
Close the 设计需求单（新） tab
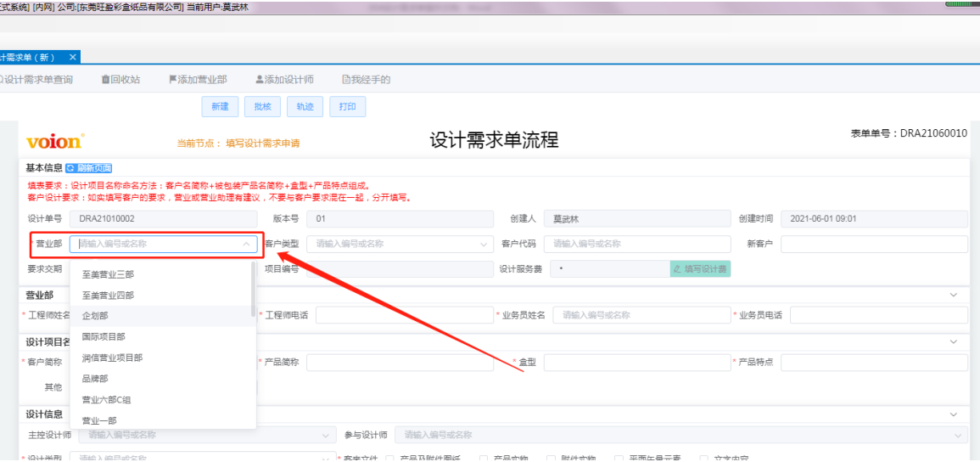pos(72,57)
